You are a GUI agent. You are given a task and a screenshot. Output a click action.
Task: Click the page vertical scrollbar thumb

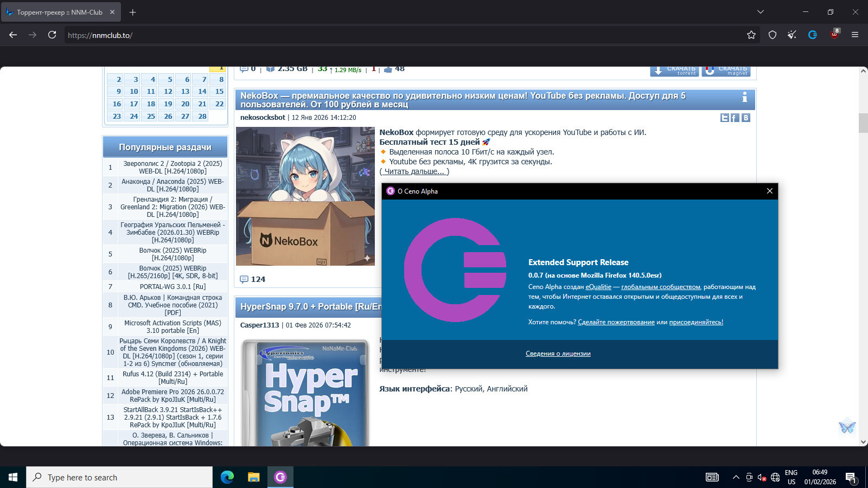click(x=863, y=123)
